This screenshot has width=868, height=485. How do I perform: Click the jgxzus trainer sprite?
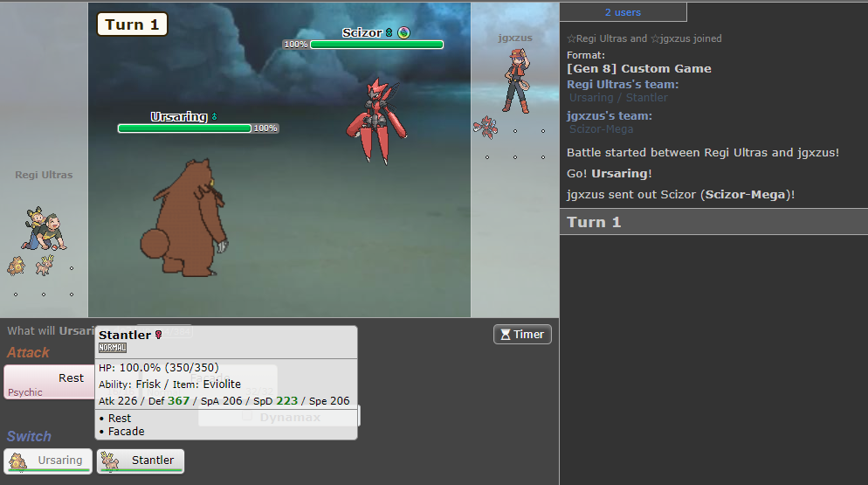(x=515, y=79)
